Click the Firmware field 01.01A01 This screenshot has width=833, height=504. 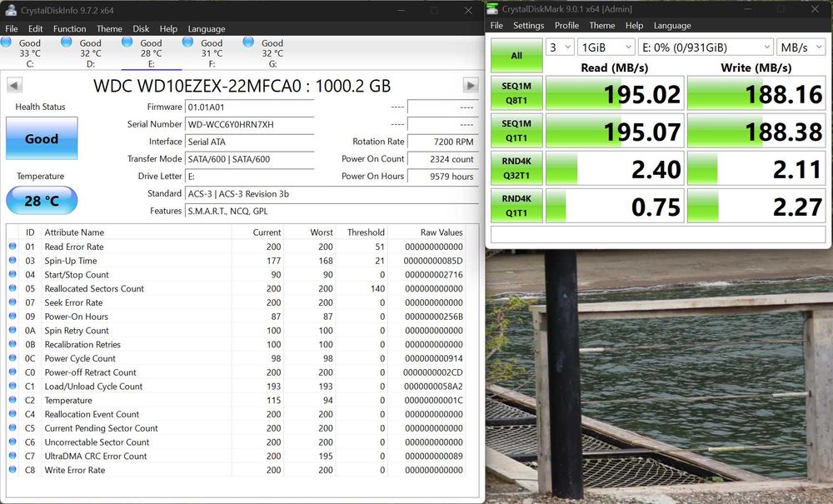pos(250,107)
